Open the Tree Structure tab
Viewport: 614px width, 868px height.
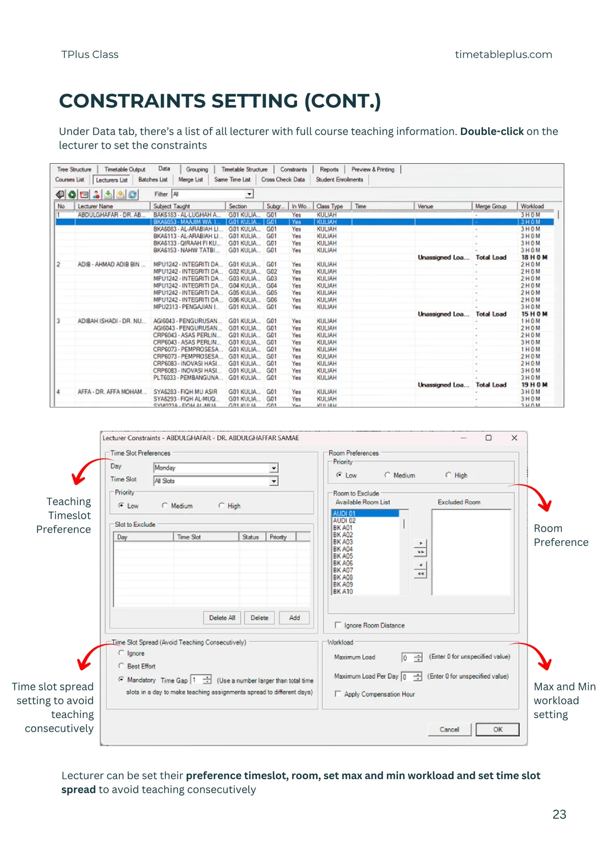click(74, 169)
